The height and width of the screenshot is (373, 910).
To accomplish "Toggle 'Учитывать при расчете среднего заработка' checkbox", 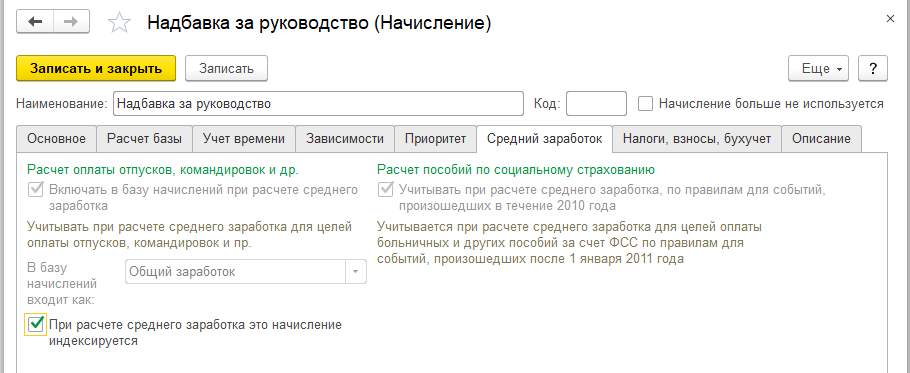I will 386,190.
